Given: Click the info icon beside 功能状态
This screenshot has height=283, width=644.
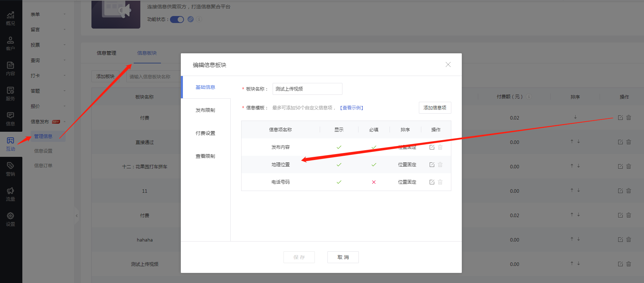Looking at the screenshot, I should coord(199,19).
